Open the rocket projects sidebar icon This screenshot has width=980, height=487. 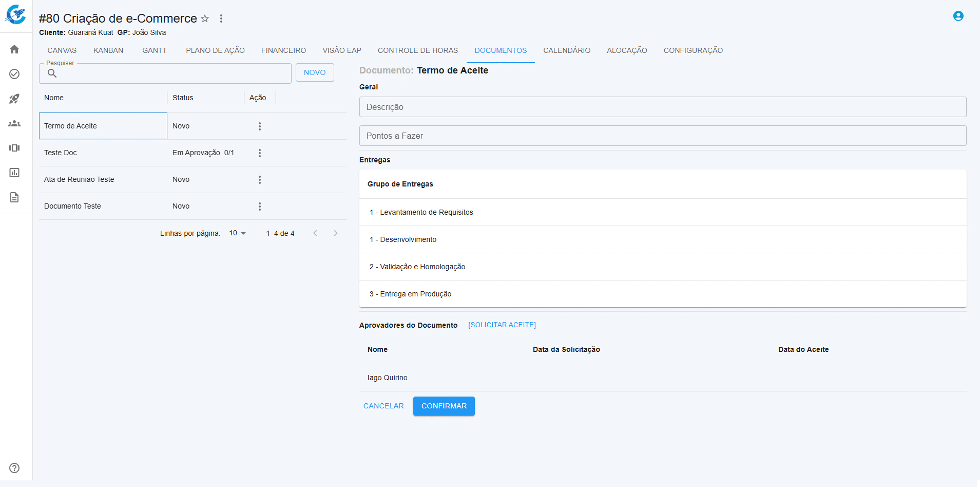[14, 99]
